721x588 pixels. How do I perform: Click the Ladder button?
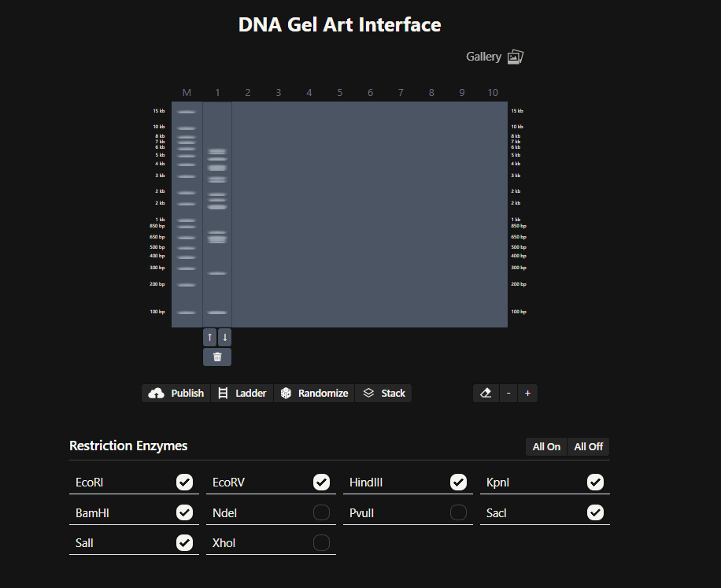(242, 393)
